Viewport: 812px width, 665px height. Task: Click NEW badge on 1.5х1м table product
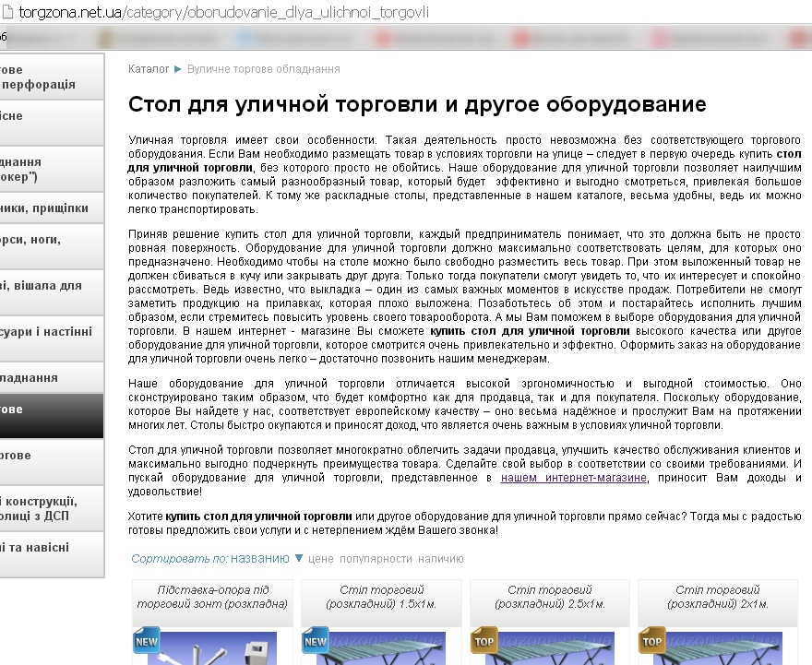pyautogui.click(x=316, y=641)
